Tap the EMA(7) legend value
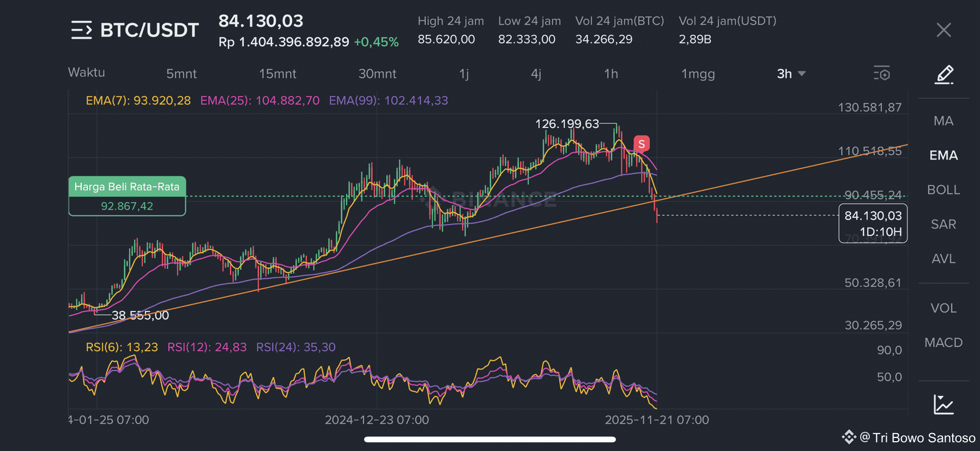The height and width of the screenshot is (451, 980). pos(138,100)
